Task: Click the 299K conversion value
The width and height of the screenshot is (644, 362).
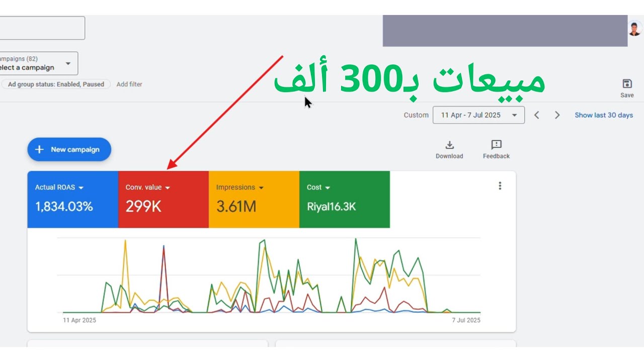Action: tap(143, 207)
